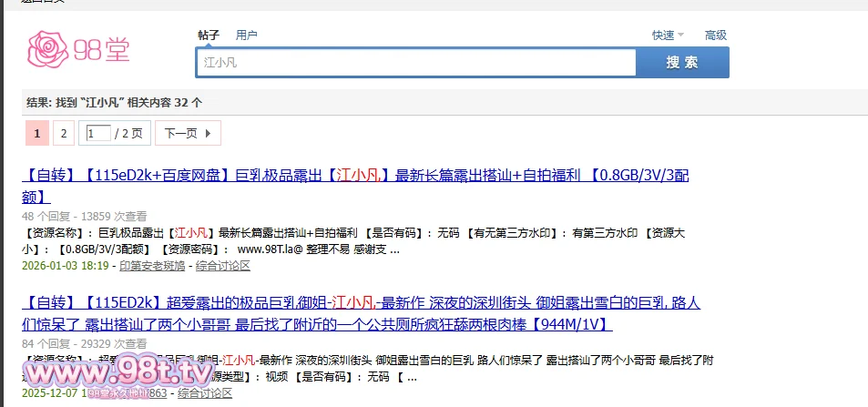Click the arrow icon on 下一页

pos(208,134)
